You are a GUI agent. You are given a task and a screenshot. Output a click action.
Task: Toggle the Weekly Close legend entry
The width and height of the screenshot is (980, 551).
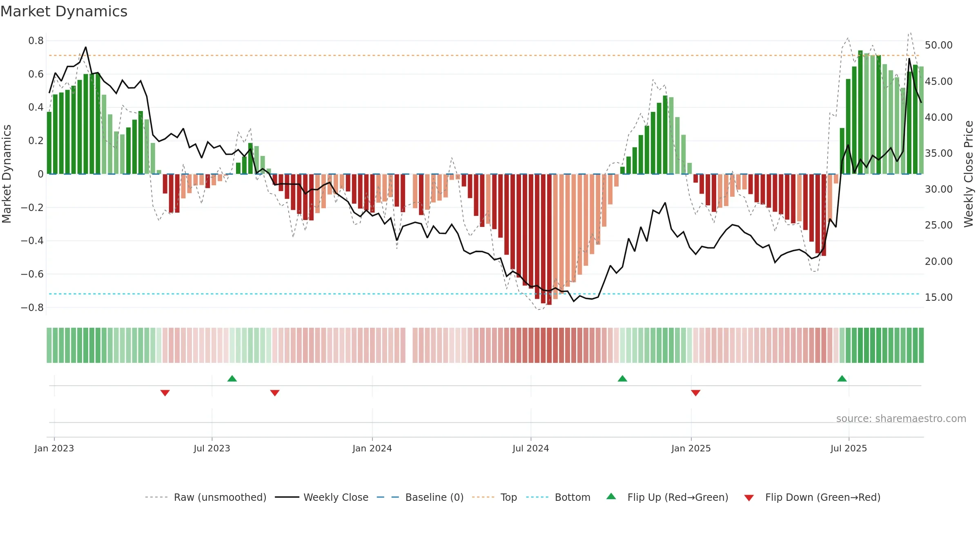pyautogui.click(x=321, y=497)
